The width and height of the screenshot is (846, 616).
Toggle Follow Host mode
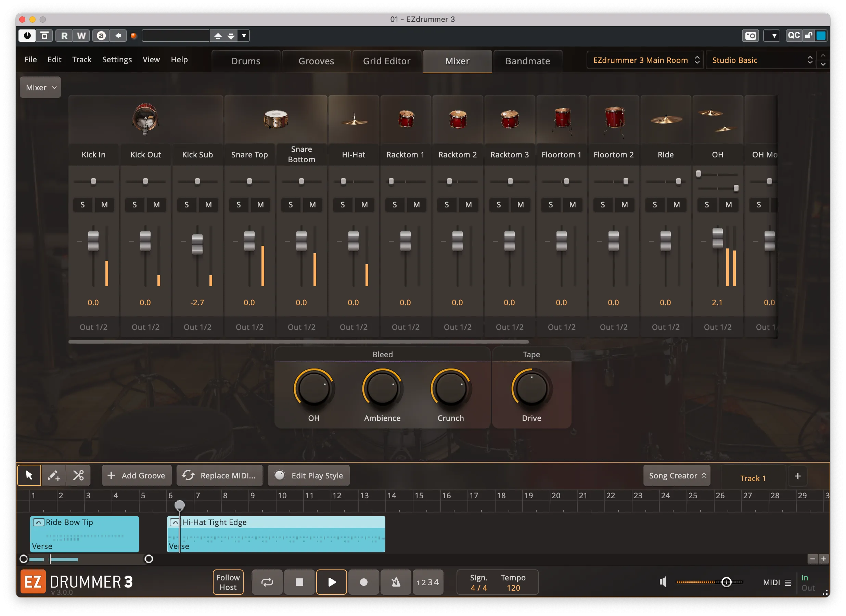228,582
